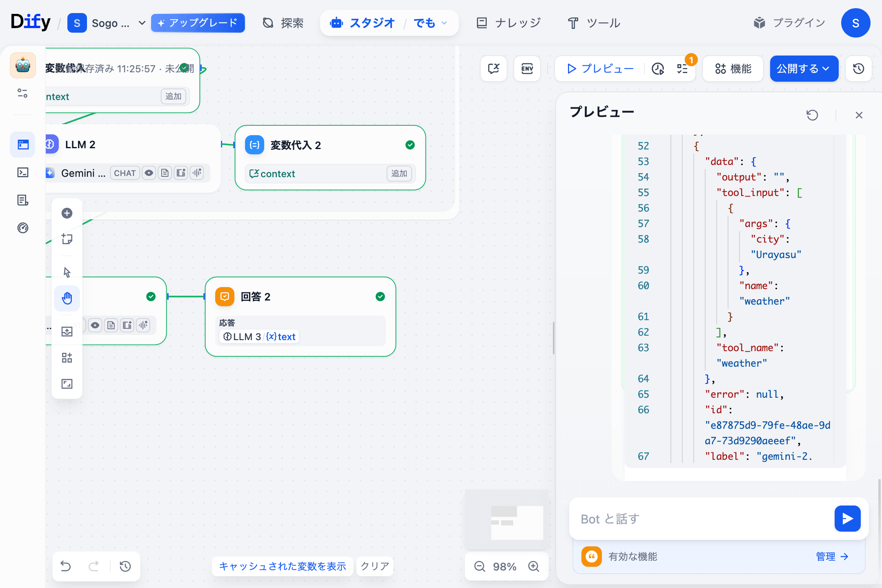
Task: Open version history from the top-right clock icon
Action: tap(858, 69)
